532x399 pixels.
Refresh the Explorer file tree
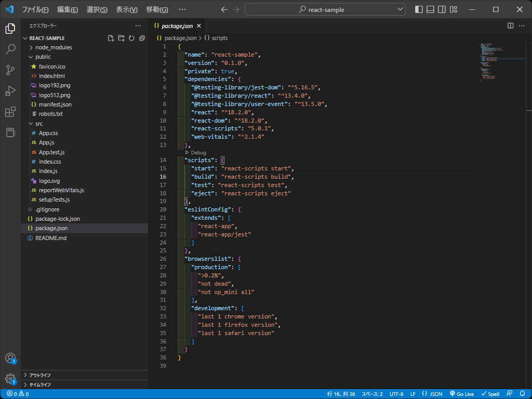tap(131, 38)
